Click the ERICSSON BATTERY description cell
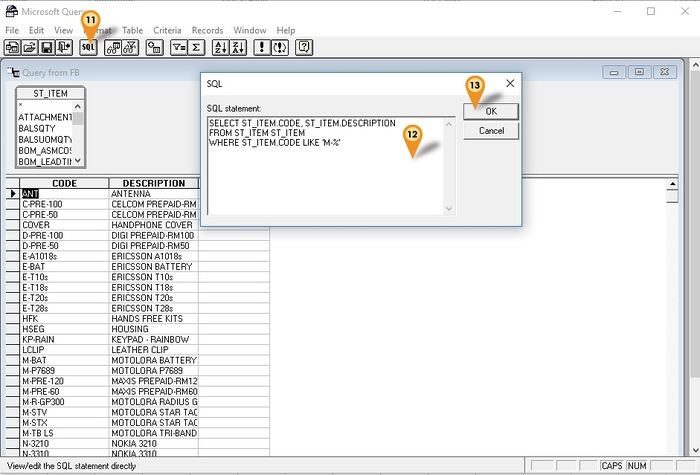This screenshot has width=700, height=475. point(154,267)
